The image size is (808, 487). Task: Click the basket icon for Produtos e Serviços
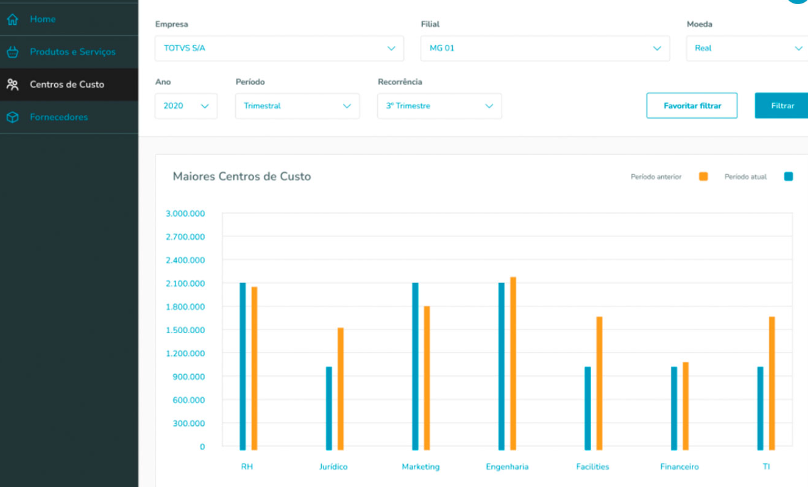tap(12, 52)
